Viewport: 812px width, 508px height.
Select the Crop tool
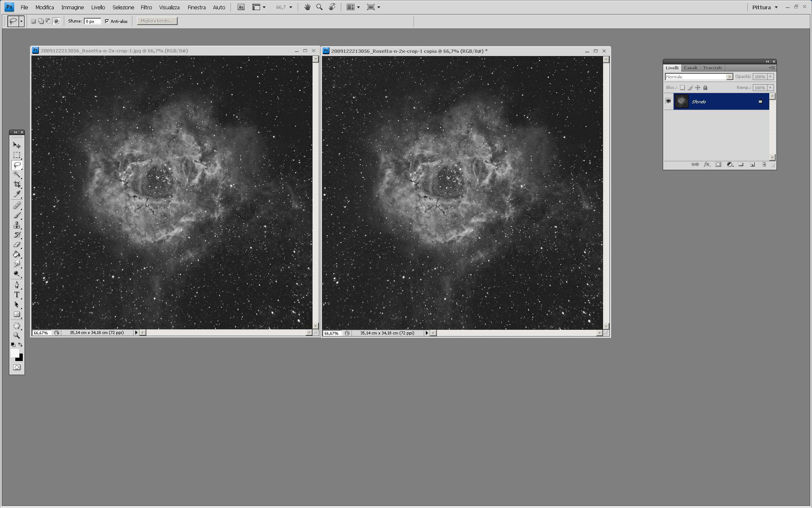(x=17, y=184)
